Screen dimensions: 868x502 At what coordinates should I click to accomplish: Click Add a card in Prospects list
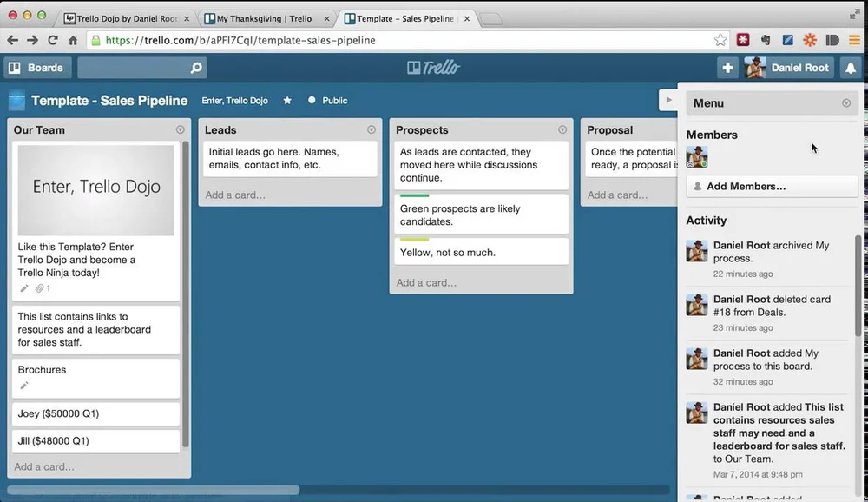point(426,282)
